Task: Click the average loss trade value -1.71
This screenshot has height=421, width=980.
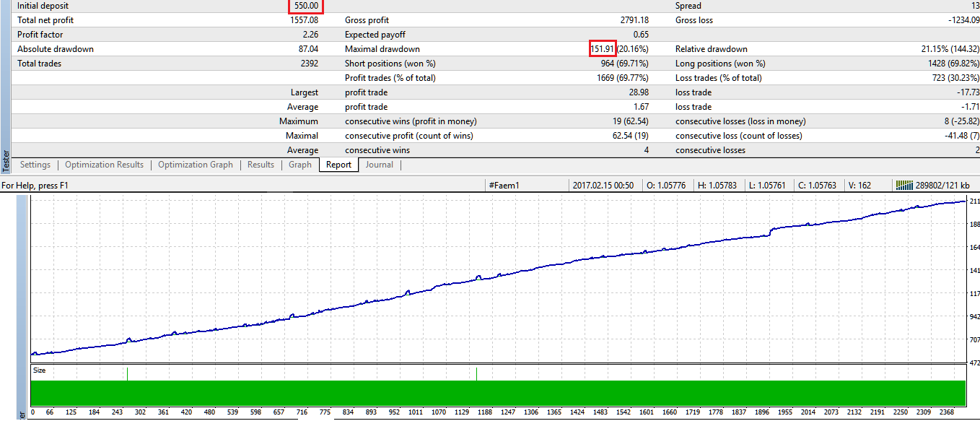Action: pyautogui.click(x=971, y=107)
